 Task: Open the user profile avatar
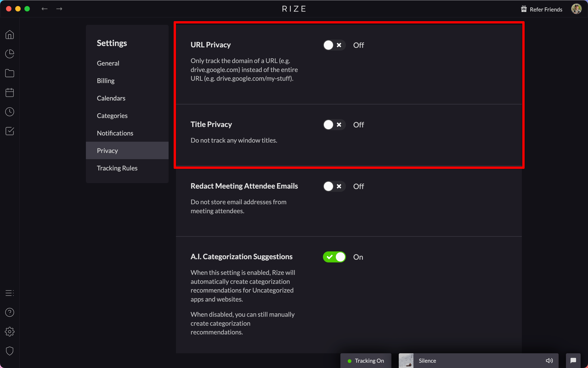pyautogui.click(x=576, y=9)
